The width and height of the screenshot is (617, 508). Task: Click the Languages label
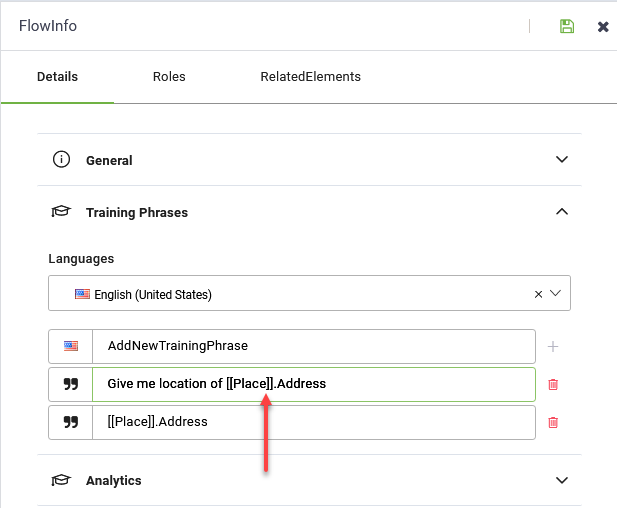point(81,259)
